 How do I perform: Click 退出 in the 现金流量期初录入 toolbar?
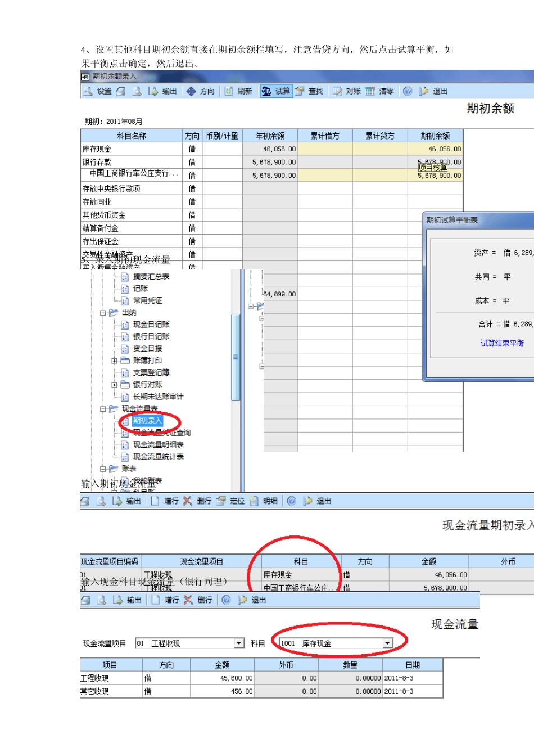click(317, 501)
